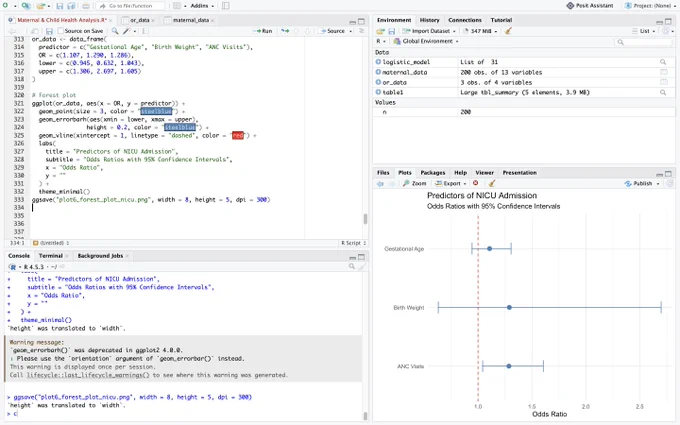Open memory usage 347 MiB dropdown
The image size is (680, 425).
coord(481,31)
